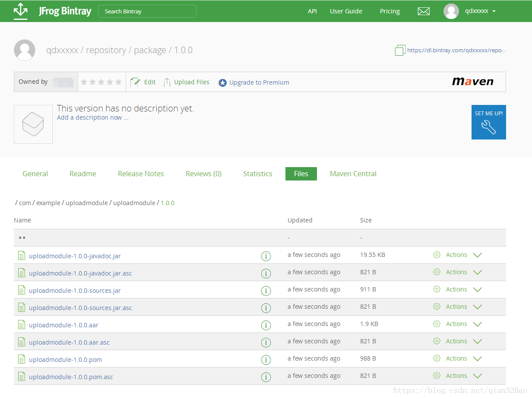The image size is (532, 399).
Task: Click file icon of uploadmodule-1.0.0-sources.jar
Action: (x=21, y=290)
